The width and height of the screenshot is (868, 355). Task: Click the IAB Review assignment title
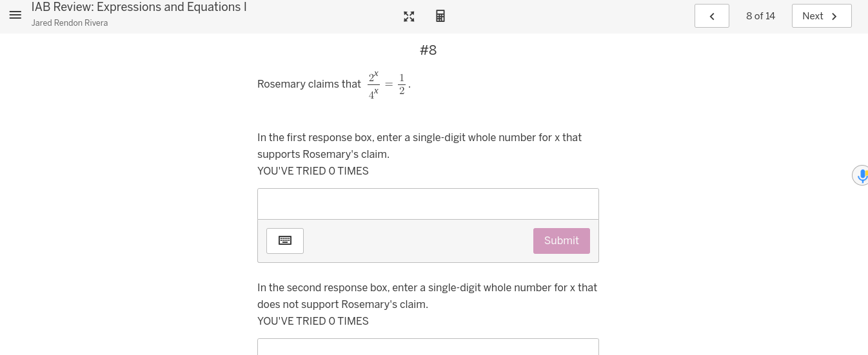(x=139, y=7)
